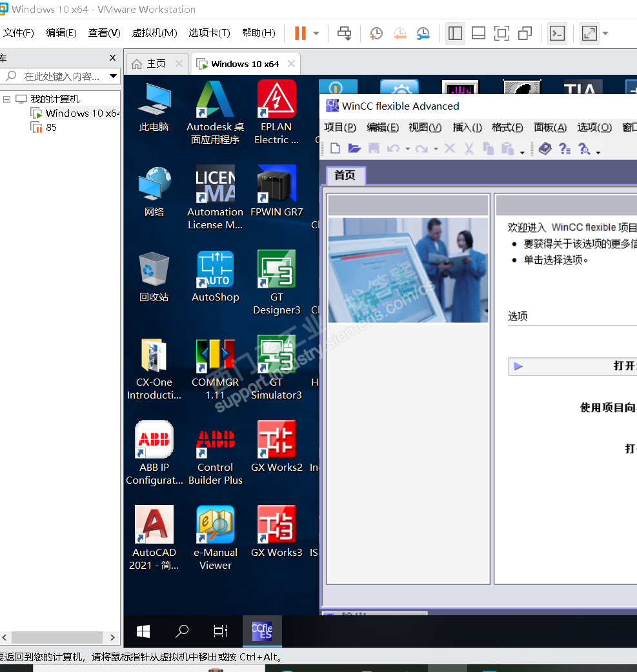The image size is (637, 672).
Task: Select the Windows 10 x64 tab
Action: coord(245,64)
